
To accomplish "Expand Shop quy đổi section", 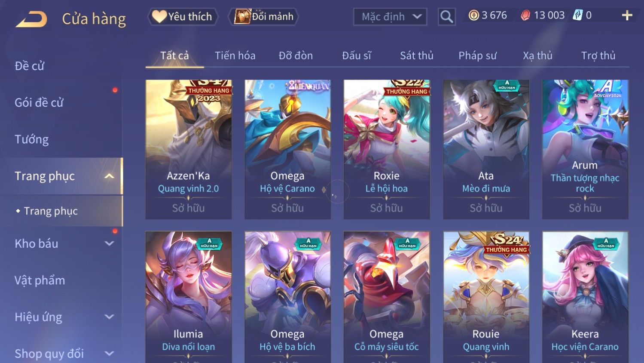I will click(109, 354).
